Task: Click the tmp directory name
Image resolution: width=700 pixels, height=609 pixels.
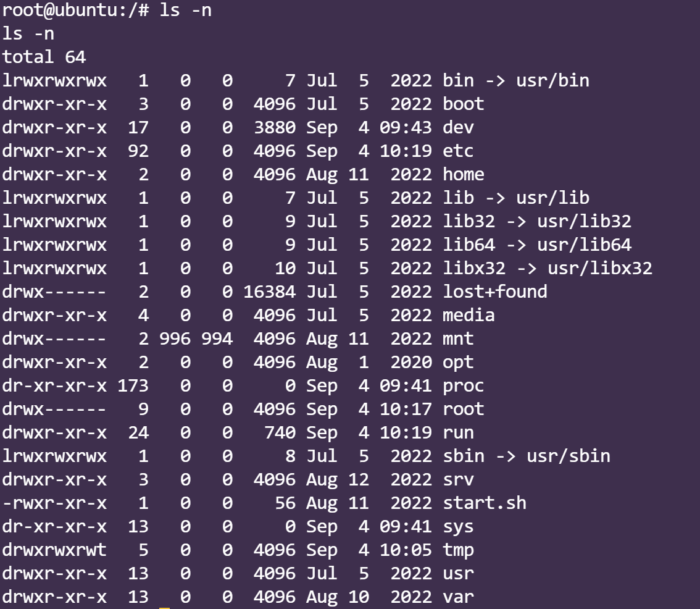Action: click(x=458, y=550)
